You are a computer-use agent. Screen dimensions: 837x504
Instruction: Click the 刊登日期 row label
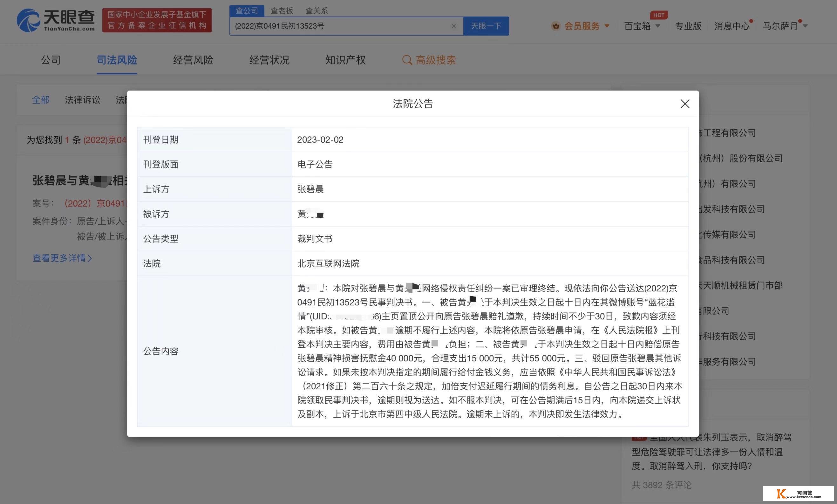160,140
